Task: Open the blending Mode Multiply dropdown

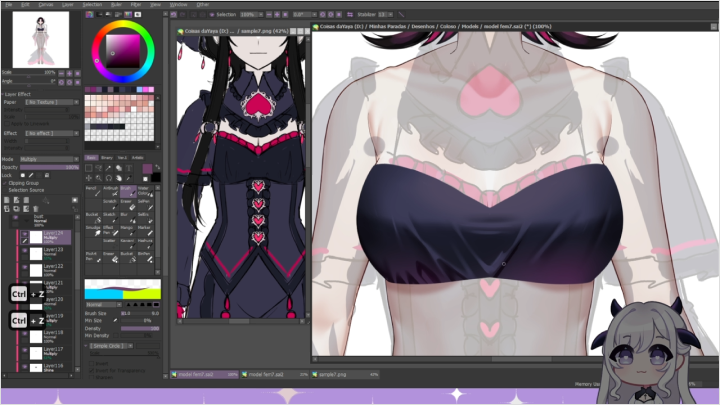Action: [x=49, y=159]
